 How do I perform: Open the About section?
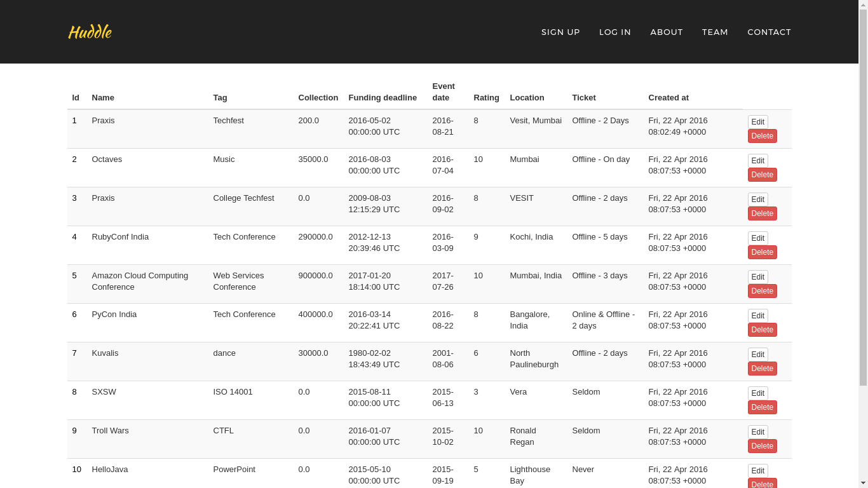pyautogui.click(x=666, y=32)
